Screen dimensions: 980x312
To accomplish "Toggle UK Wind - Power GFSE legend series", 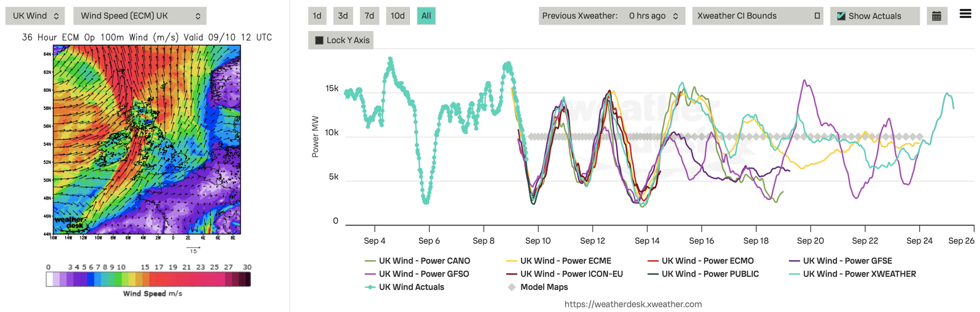I will [840, 261].
